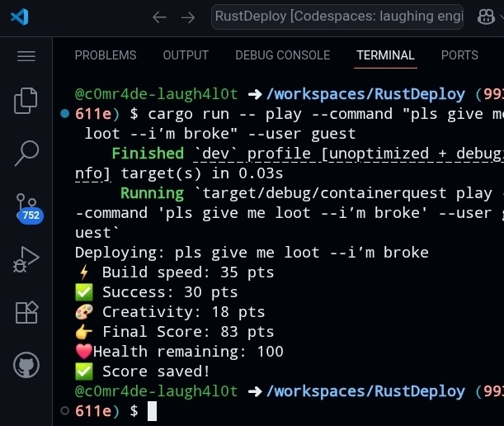
Task: Open the Copilot chat icon
Action: pyautogui.click(x=486, y=17)
